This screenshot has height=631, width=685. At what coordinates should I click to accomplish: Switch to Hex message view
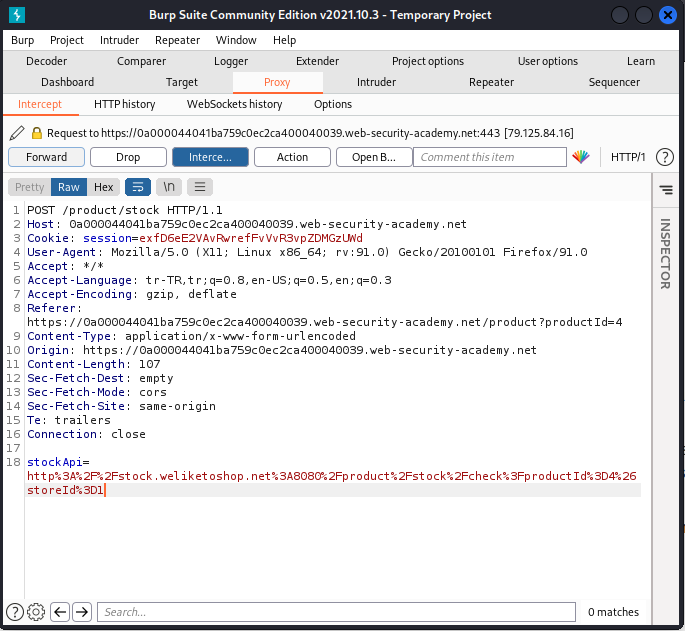104,187
